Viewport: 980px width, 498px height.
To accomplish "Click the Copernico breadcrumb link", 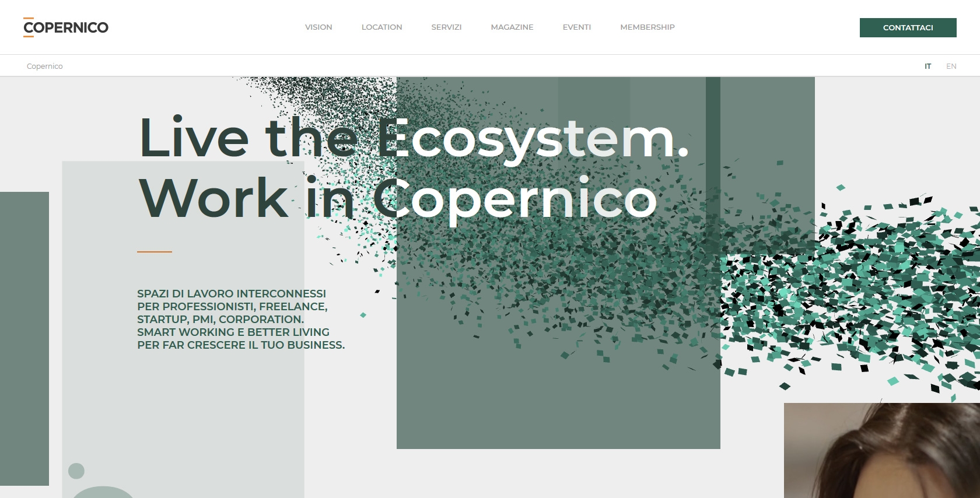I will point(45,66).
